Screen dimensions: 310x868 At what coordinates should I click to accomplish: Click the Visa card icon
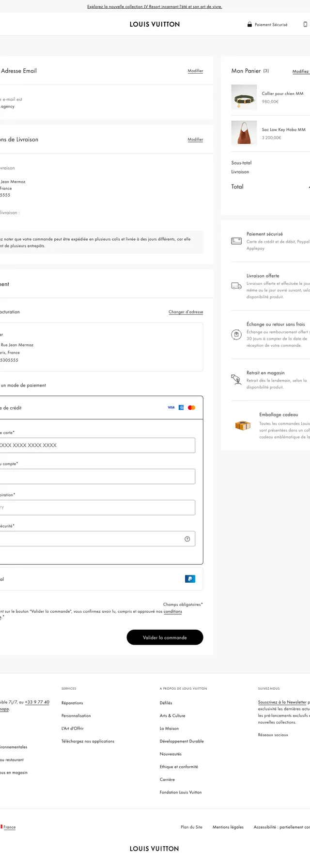tap(171, 407)
